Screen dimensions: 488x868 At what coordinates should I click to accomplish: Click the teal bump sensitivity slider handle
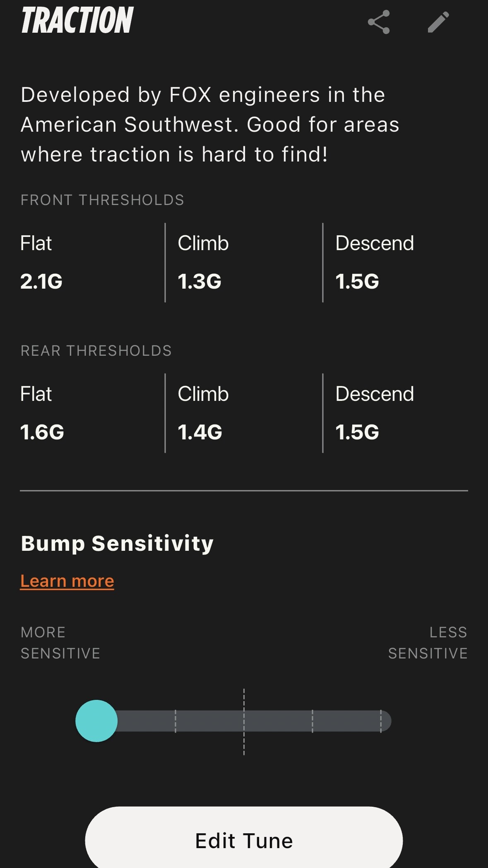point(96,721)
